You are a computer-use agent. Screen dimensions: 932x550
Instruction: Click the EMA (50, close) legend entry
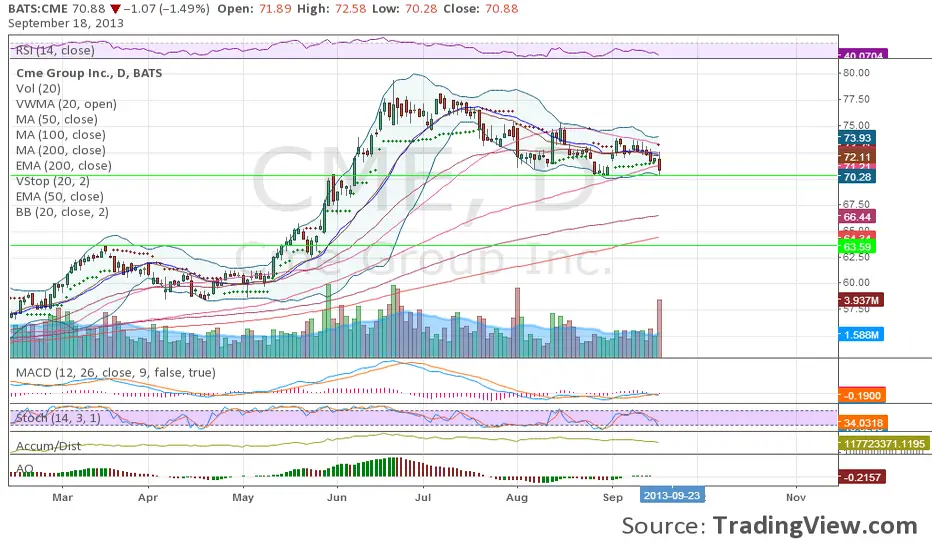pyautogui.click(x=59, y=197)
